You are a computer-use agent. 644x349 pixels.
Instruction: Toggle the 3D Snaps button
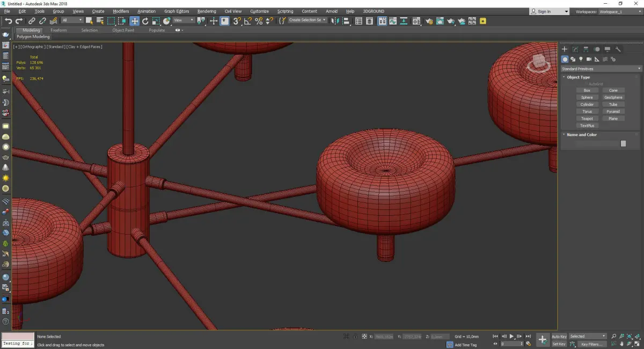click(x=237, y=21)
